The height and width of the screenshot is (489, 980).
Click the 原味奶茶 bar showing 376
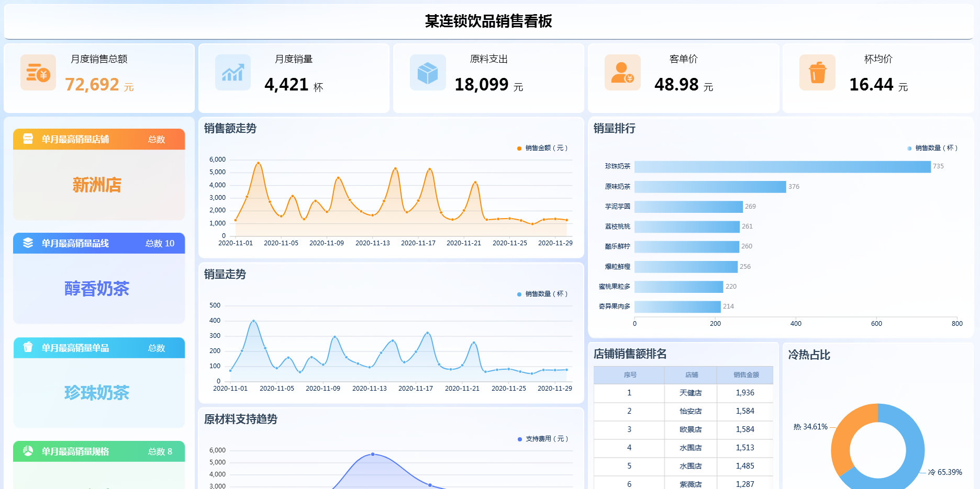[710, 187]
